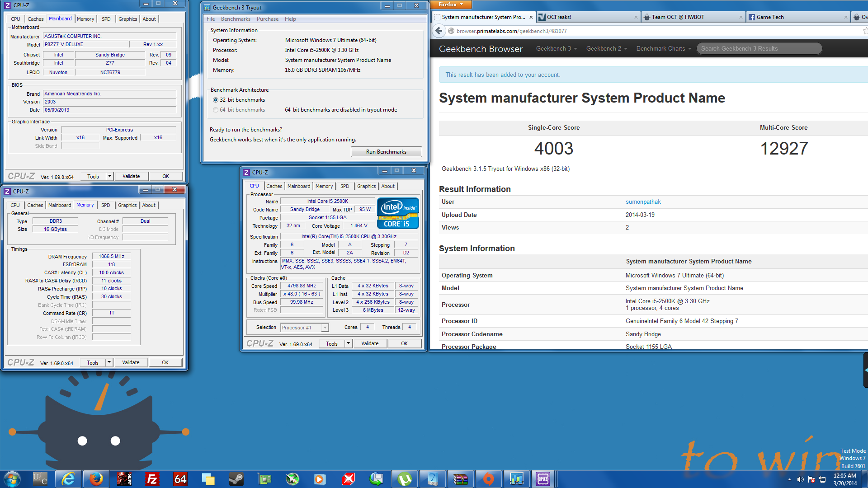Switch to the Game Tech Facebook tab
The height and width of the screenshot is (488, 868).
(770, 17)
